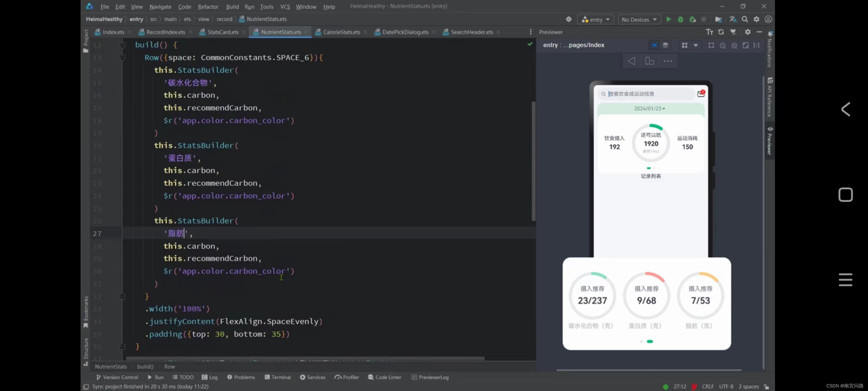
Task: Open the Terminal tool window
Action: (x=277, y=377)
